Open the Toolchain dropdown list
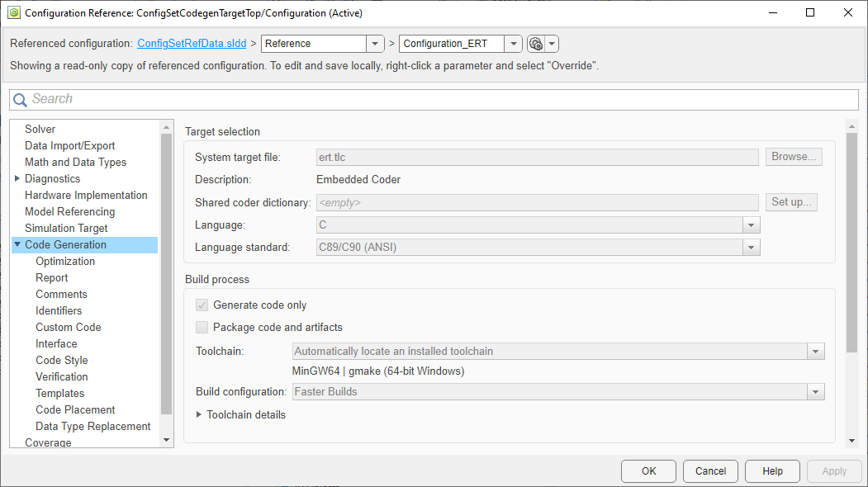 [x=816, y=352]
